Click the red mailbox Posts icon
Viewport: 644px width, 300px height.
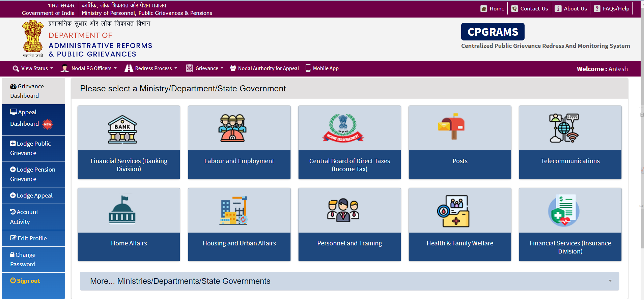tap(451, 126)
